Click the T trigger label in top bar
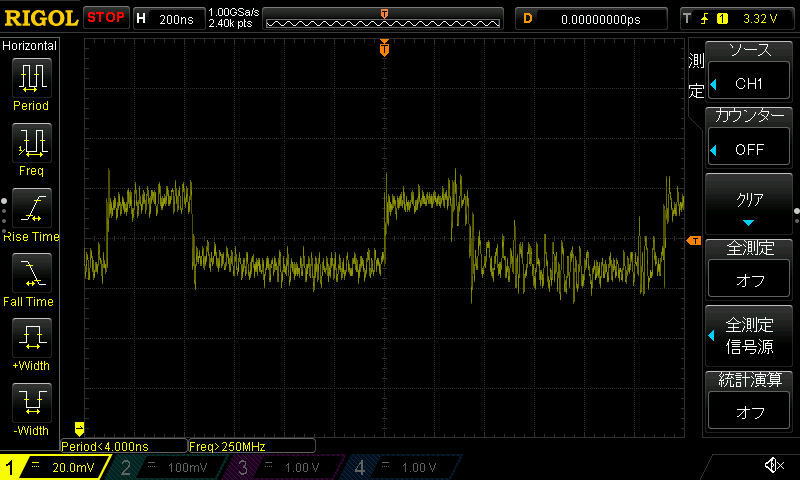 coord(687,19)
